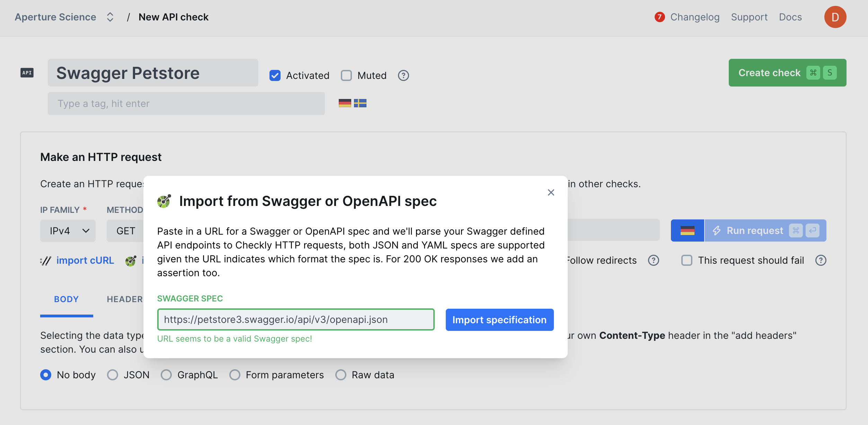This screenshot has height=425, width=868.
Task: Click the help icon next to Follow redirects
Action: (653, 260)
